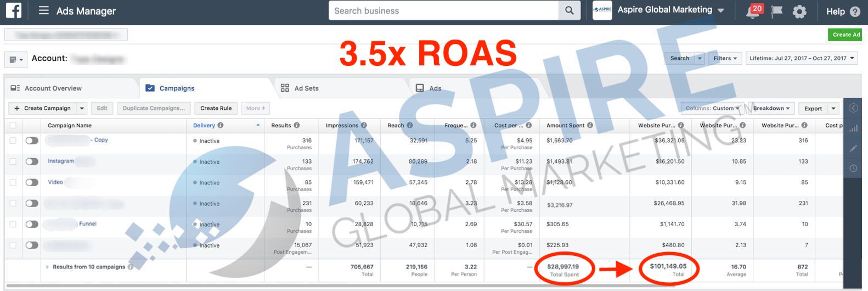Screen dimensions: 868x291
Task: Check the box for the Video campaign row
Action: click(13, 182)
